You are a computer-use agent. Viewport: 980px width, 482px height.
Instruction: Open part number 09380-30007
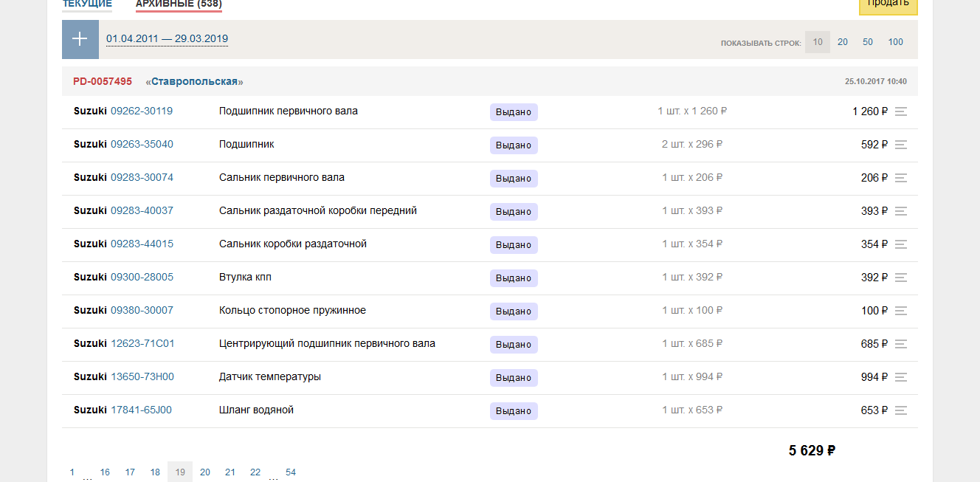tap(142, 311)
